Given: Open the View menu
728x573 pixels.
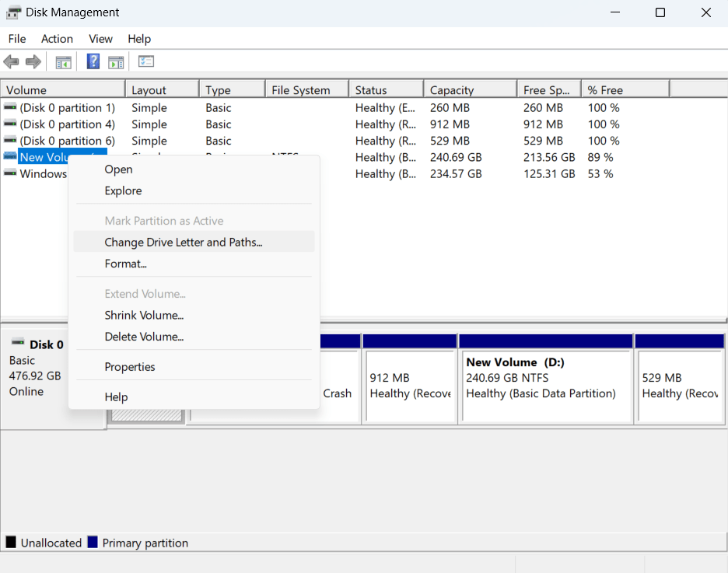Looking at the screenshot, I should [x=100, y=39].
